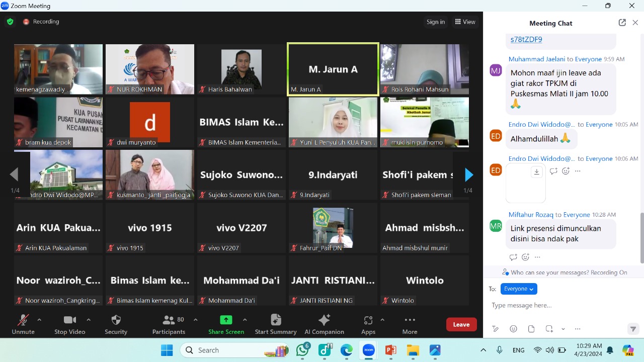
Task: Click Stop Video
Action: [69, 324]
